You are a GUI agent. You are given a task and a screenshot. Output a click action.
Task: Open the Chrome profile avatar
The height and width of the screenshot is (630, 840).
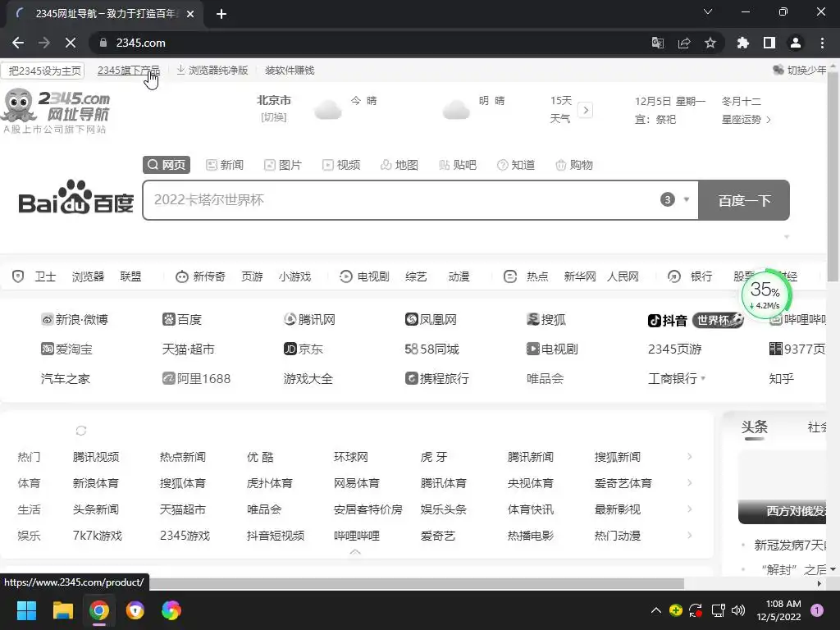click(x=796, y=43)
